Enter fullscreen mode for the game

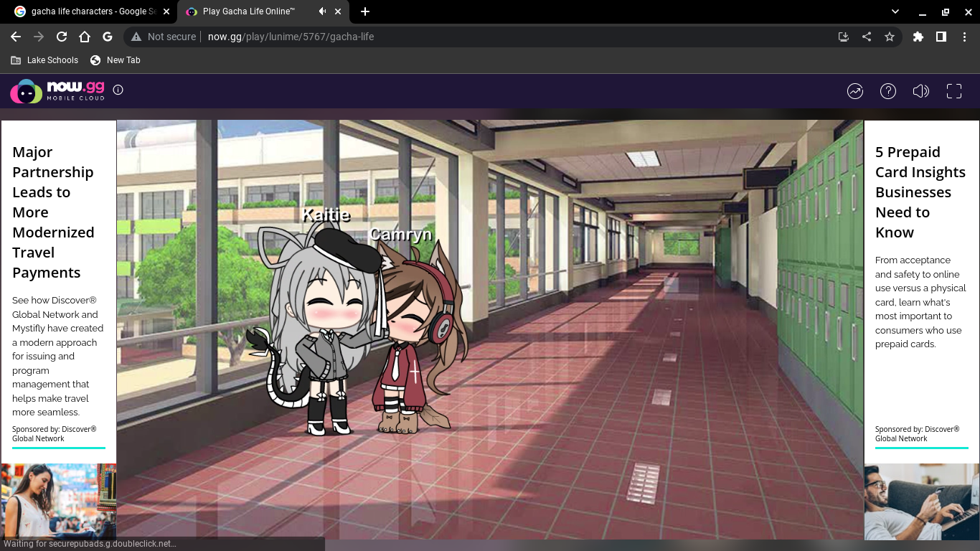954,91
